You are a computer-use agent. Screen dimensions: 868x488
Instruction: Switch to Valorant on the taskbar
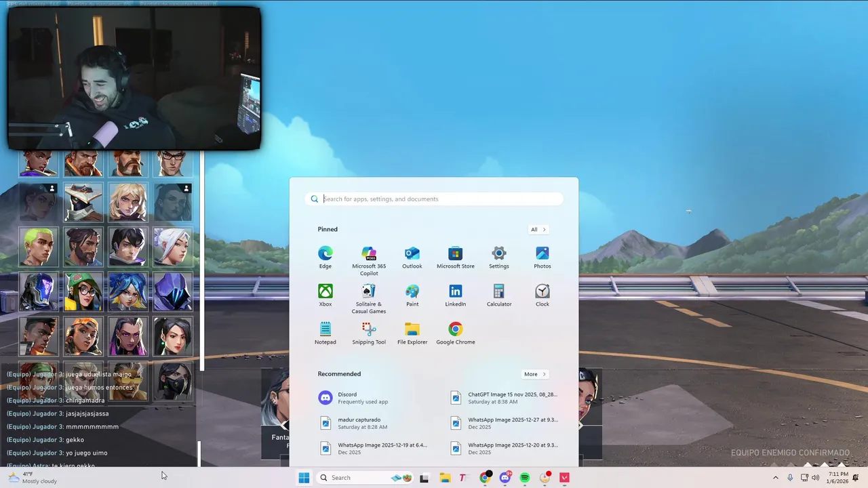coord(564,478)
